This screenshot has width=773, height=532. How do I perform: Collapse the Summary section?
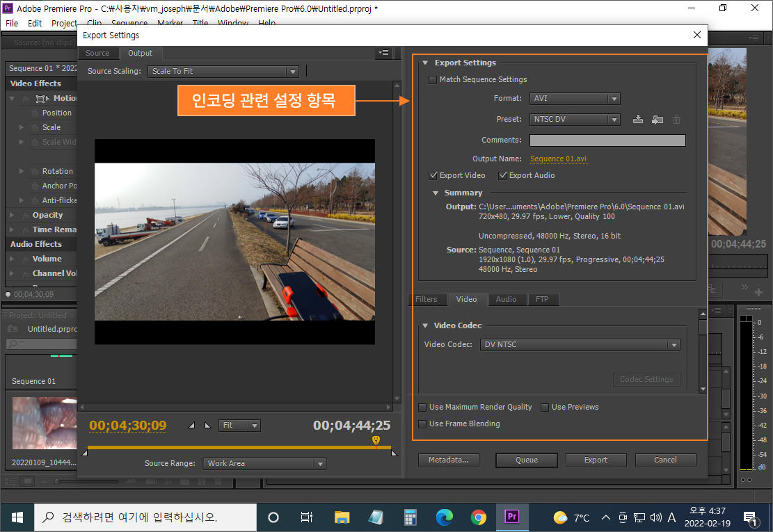point(435,193)
